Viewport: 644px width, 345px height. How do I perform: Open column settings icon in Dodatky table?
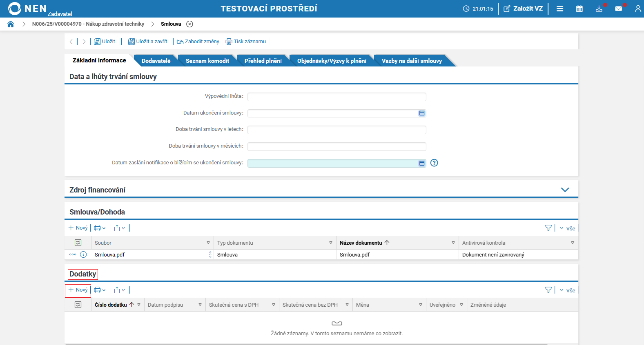pos(78,305)
